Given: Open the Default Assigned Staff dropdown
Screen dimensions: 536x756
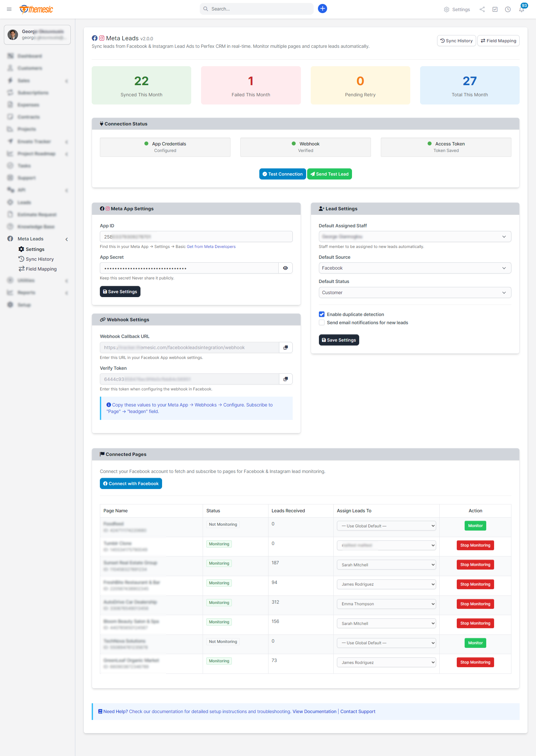Looking at the screenshot, I should (x=415, y=236).
